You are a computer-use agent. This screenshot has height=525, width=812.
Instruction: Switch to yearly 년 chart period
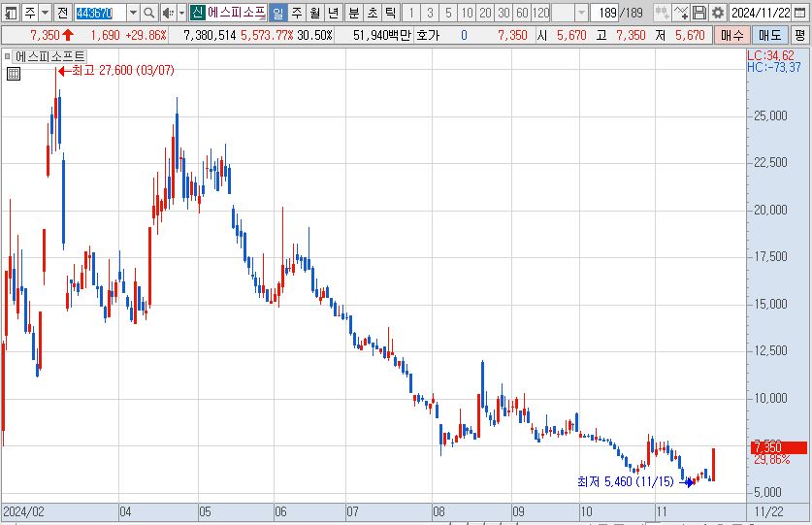point(334,13)
